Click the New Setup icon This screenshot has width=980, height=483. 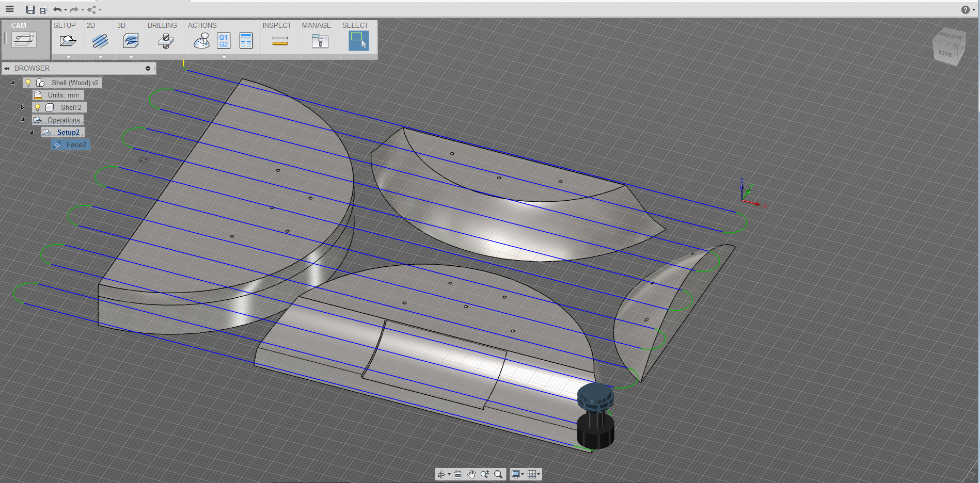coord(68,41)
